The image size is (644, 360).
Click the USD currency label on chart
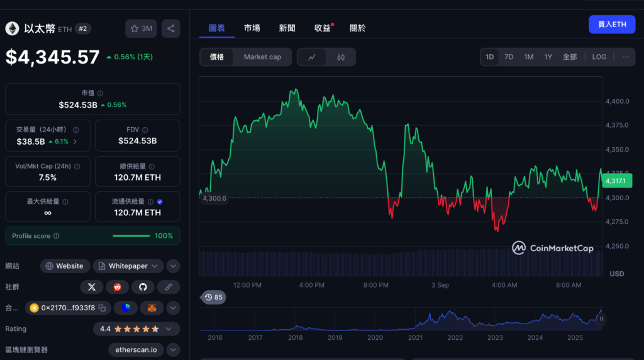tap(616, 274)
